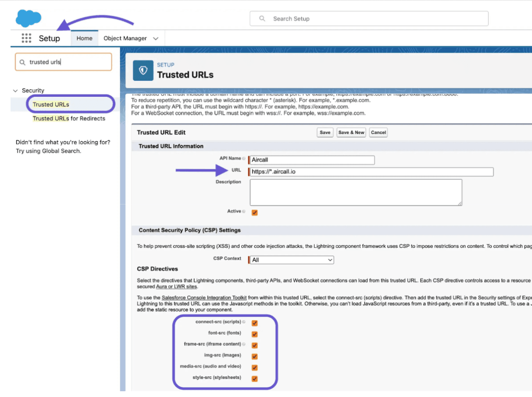Open the App Launcher grid icon
The width and height of the screenshot is (532, 397).
[x=26, y=38]
